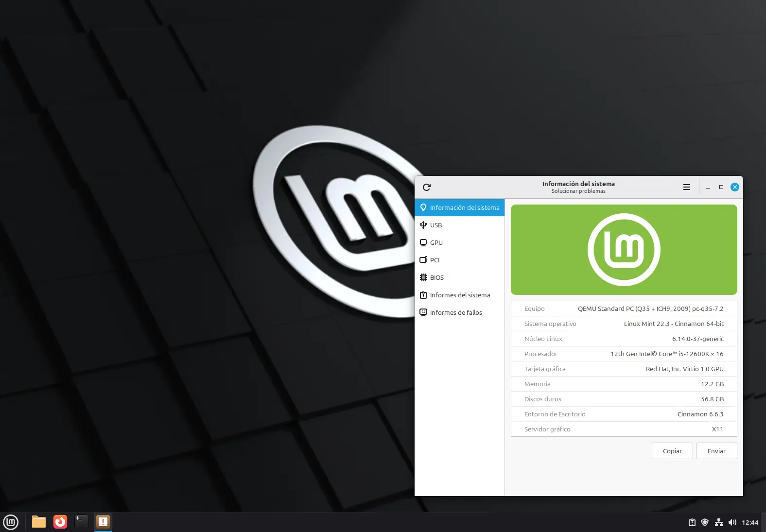The width and height of the screenshot is (766, 532).
Task: Open the shield update manager tray icon
Action: coord(705,523)
